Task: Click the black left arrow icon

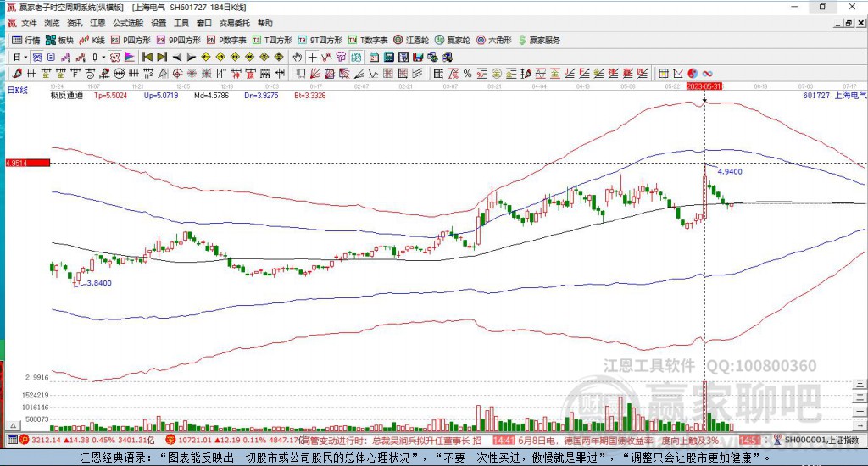Action: pyautogui.click(x=176, y=57)
